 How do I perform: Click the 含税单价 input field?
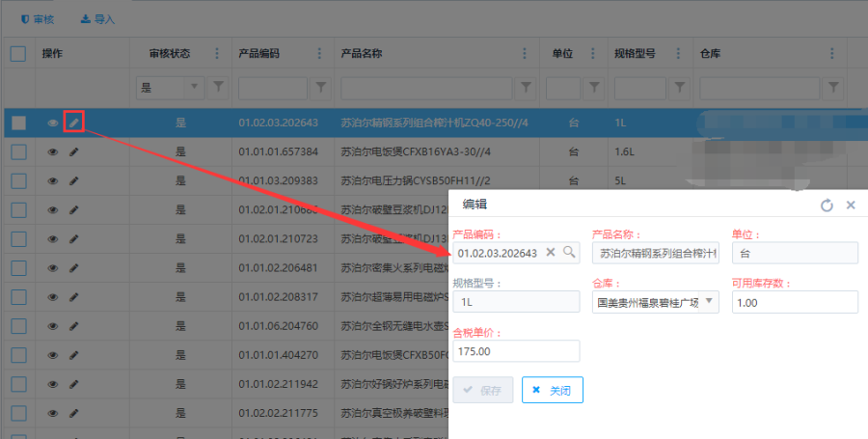coord(516,351)
